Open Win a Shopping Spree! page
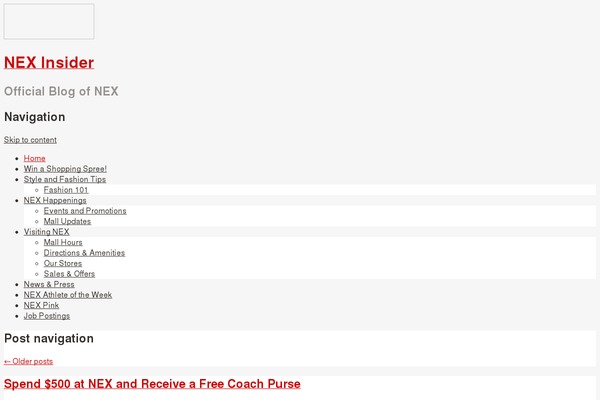This screenshot has height=400, width=600. [x=65, y=169]
